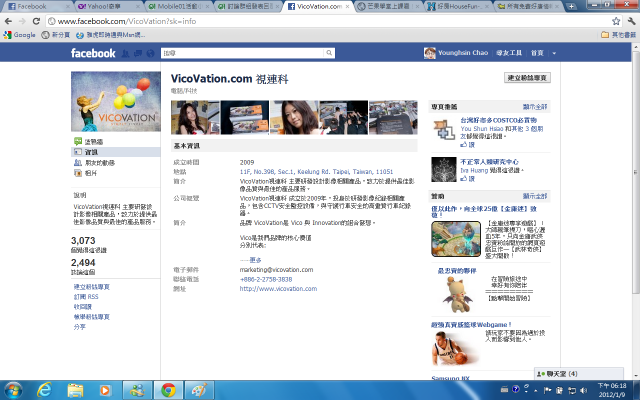640x400 pixels.
Task: Open Windows Media Player on taskbar
Action: click(x=105, y=390)
